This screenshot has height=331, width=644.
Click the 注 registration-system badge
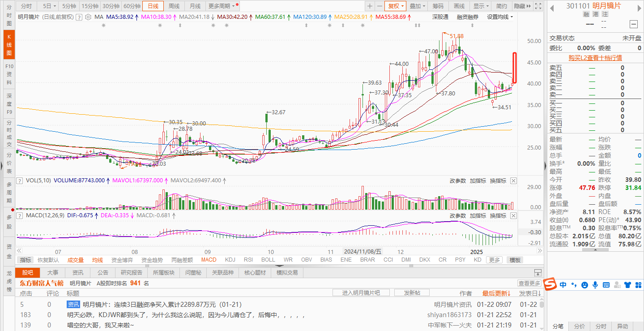[x=604, y=14]
